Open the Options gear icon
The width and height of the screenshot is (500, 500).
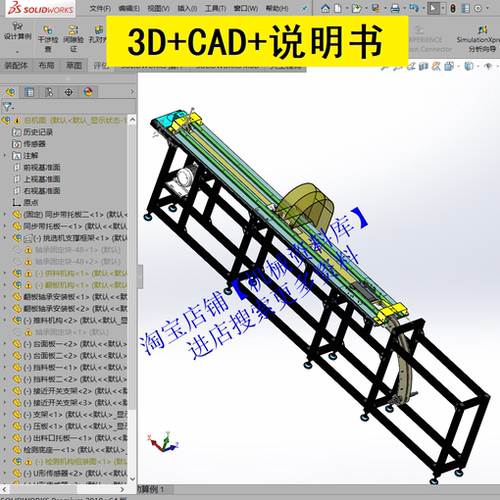pyautogui.click(x=478, y=8)
